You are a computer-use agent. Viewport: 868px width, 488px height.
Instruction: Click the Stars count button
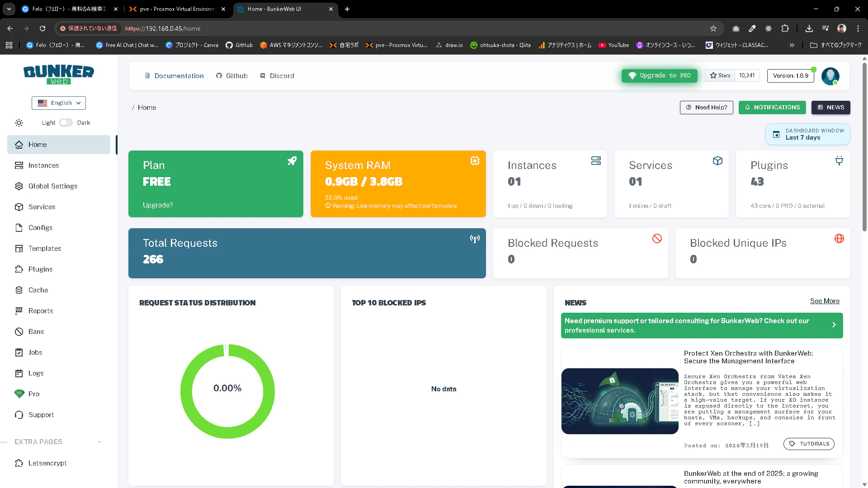(x=732, y=75)
